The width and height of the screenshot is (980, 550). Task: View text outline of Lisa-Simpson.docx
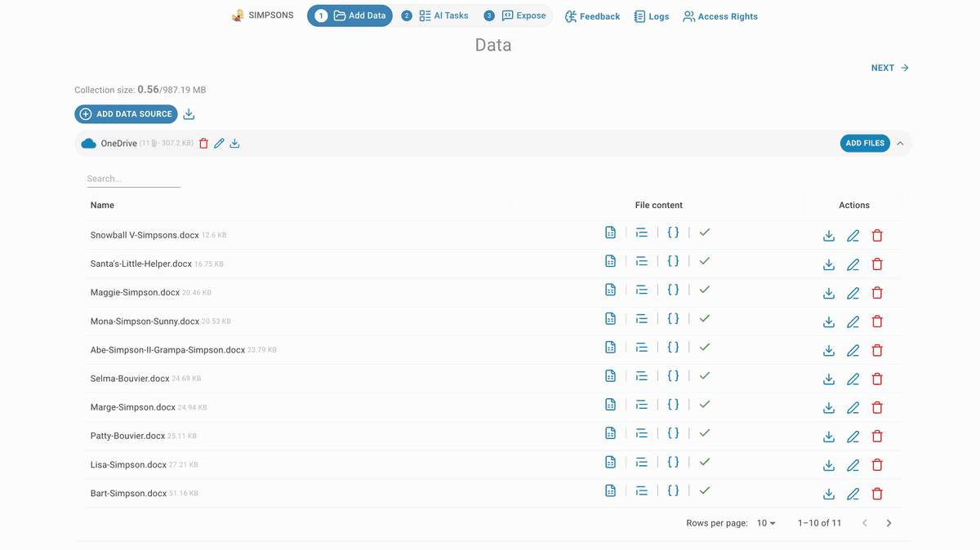pyautogui.click(x=642, y=462)
